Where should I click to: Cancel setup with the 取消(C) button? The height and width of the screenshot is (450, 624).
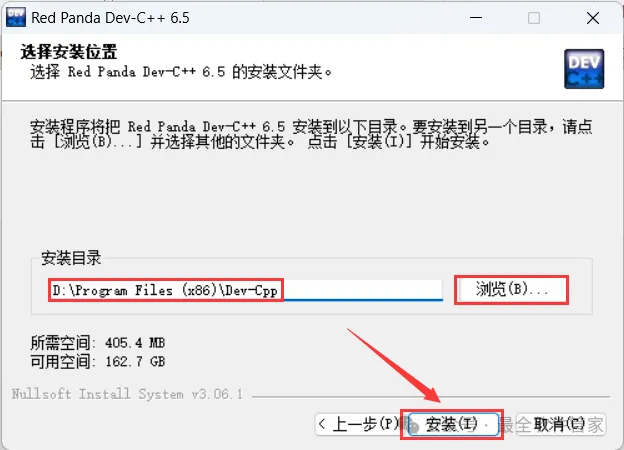(x=560, y=424)
